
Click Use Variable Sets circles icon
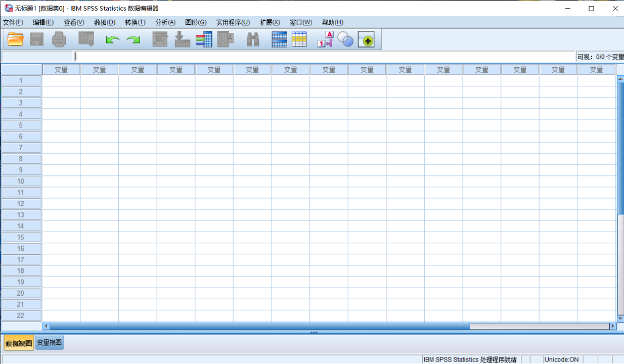[x=345, y=39]
